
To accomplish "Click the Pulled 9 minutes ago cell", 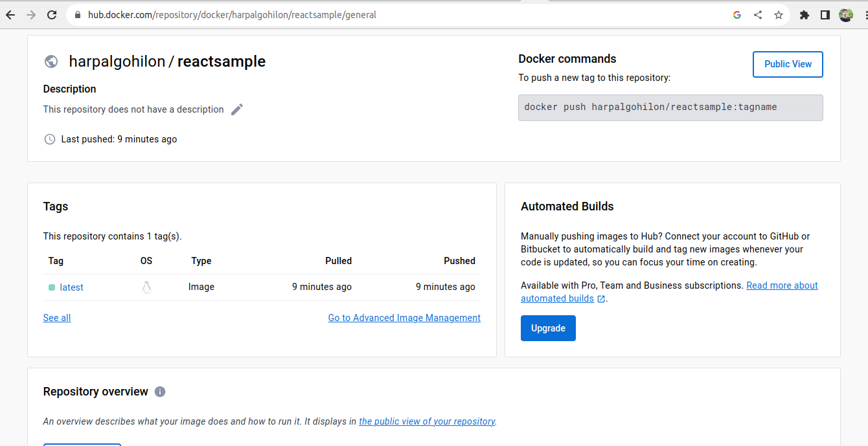I will (x=322, y=287).
